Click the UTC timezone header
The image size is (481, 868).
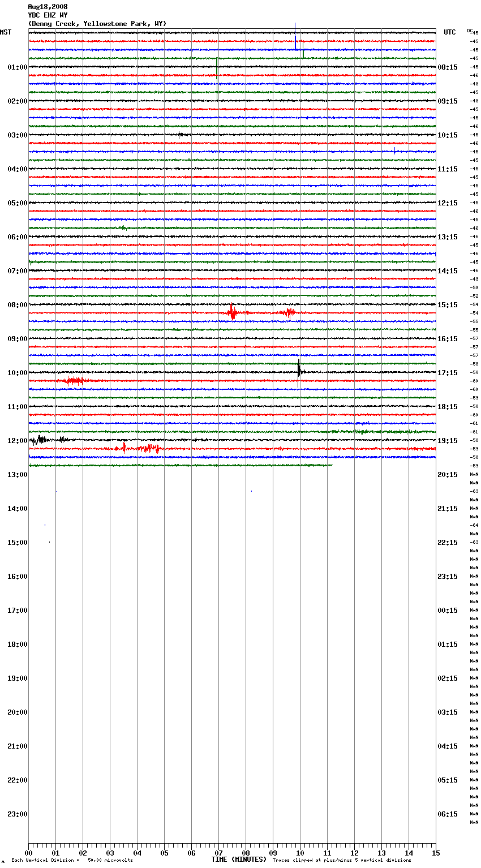[x=450, y=32]
